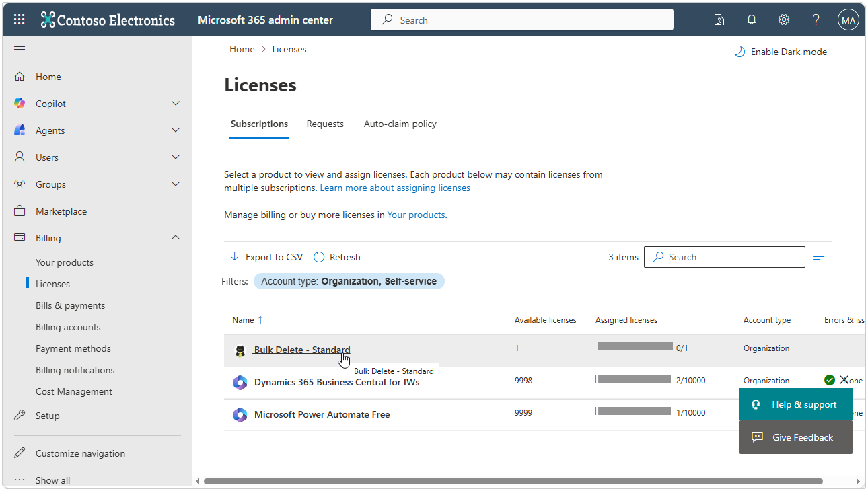Open the Export to CSV function
The height and width of the screenshot is (491, 868).
pyautogui.click(x=266, y=256)
